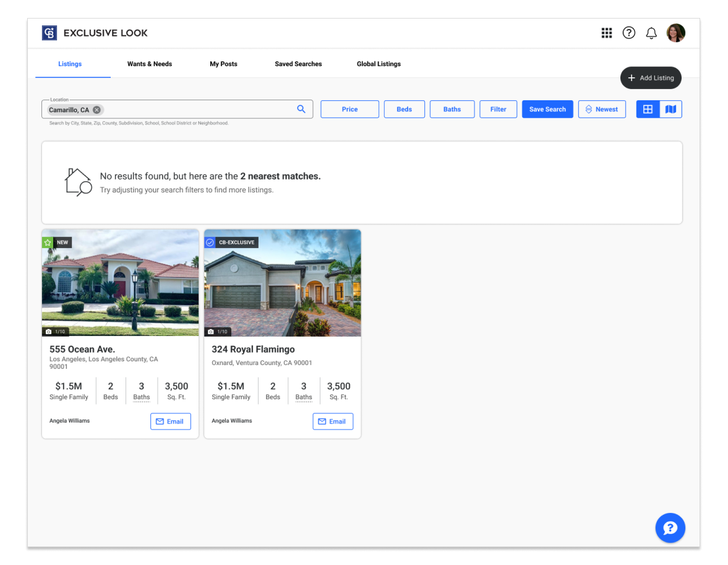This screenshot has width=728, height=565.
Task: Open the Price filter dropdown
Action: pos(349,109)
